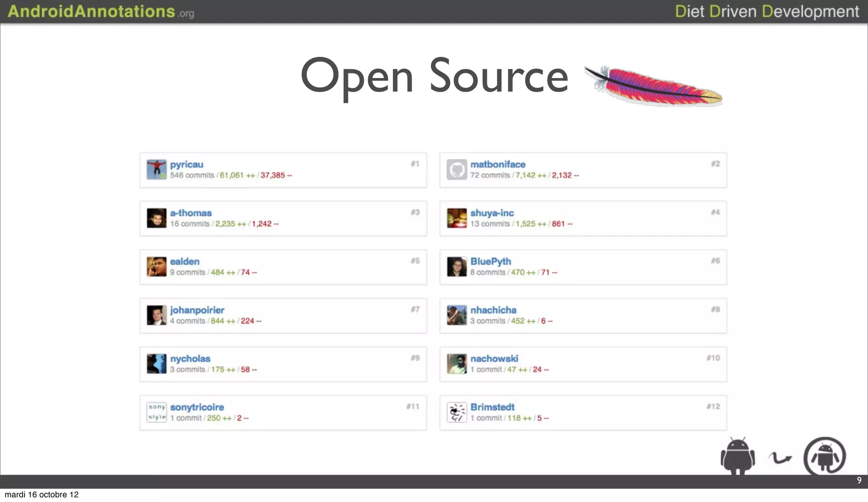This screenshot has width=868, height=502.
Task: Open the nycholas profile link
Action: (x=190, y=359)
